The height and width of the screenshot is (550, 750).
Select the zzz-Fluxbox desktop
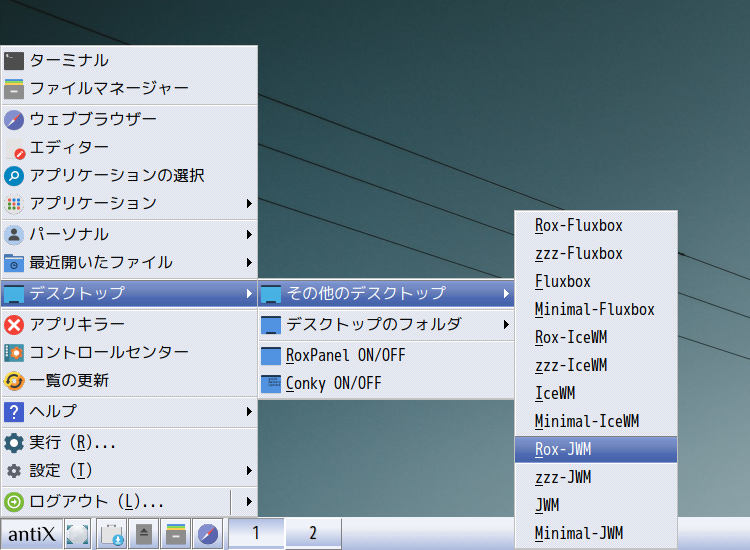click(x=596, y=253)
